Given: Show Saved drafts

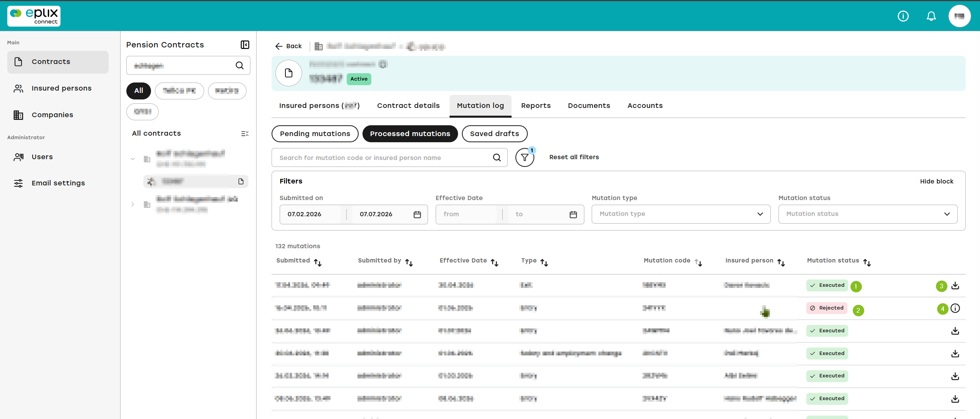Looking at the screenshot, I should click(x=495, y=134).
